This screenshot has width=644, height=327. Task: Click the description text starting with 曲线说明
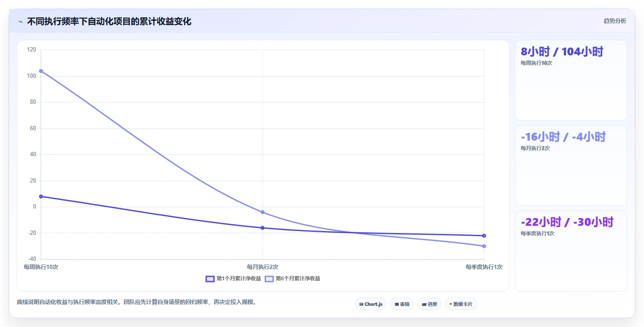click(138, 302)
